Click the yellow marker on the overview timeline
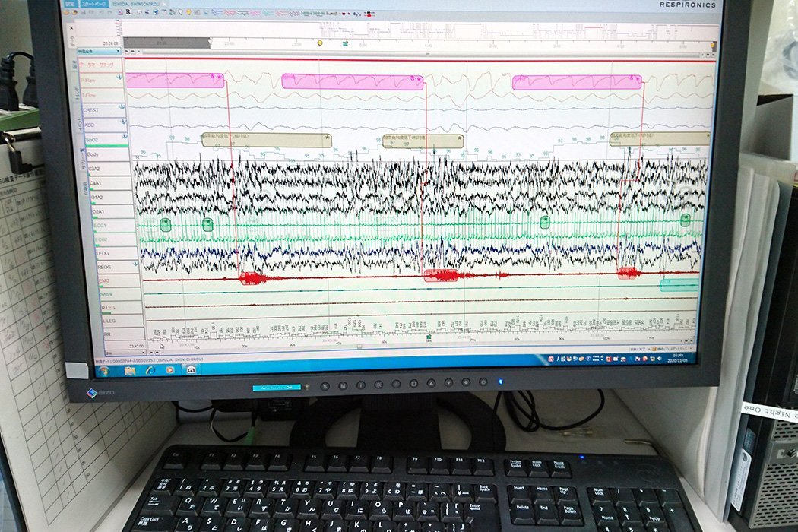 [x=320, y=43]
